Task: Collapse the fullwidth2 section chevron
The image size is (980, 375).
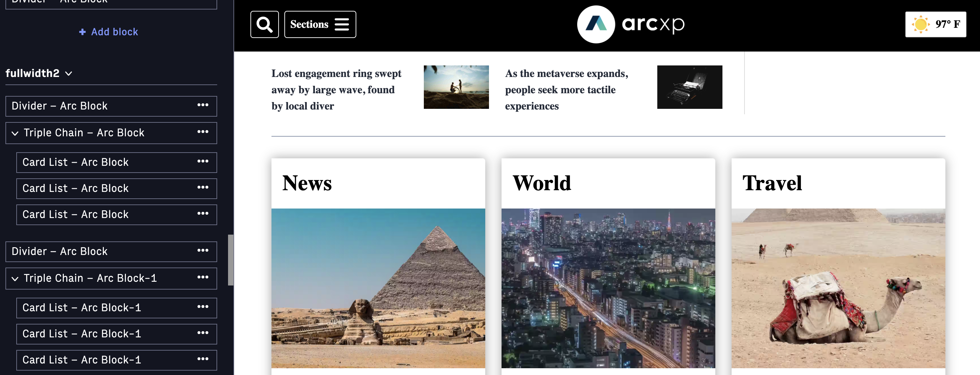Action: point(69,73)
